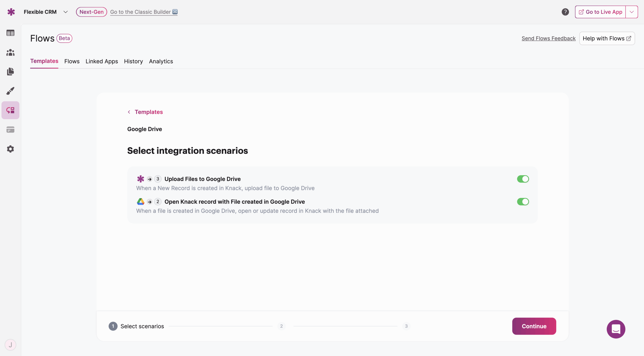This screenshot has width=644, height=356.
Task: Open the settings gear icon
Action: pyautogui.click(x=10, y=149)
